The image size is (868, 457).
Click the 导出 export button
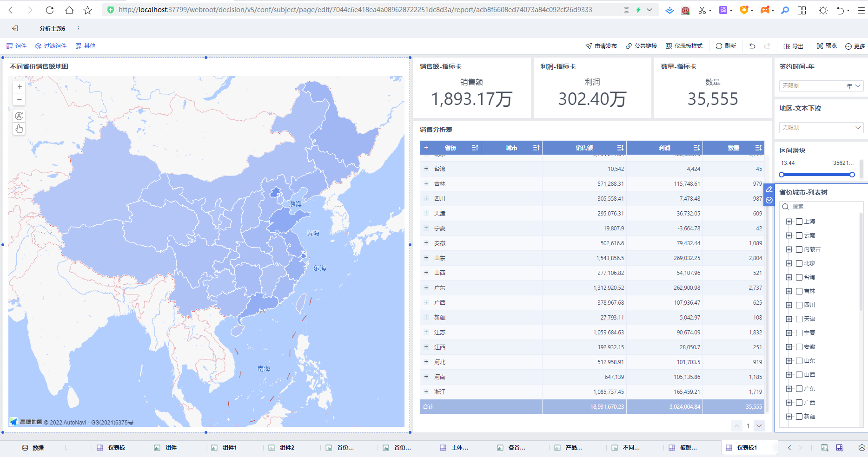[793, 46]
